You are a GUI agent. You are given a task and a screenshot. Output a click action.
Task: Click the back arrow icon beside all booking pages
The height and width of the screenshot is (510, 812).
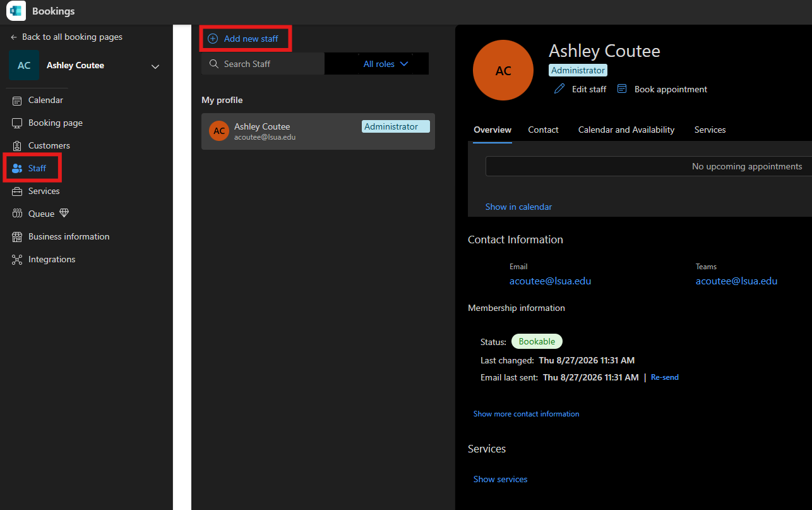pos(14,37)
